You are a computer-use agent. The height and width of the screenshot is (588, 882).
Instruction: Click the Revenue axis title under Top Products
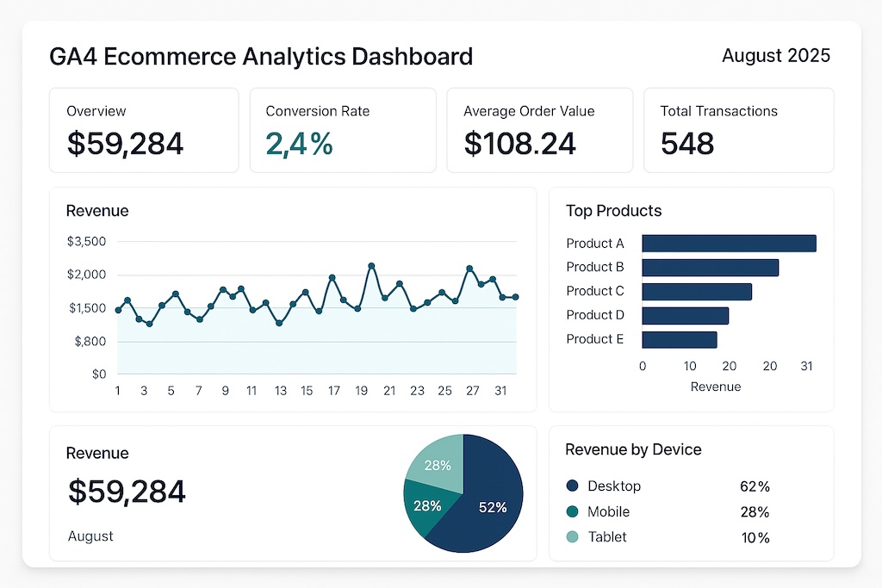point(716,387)
